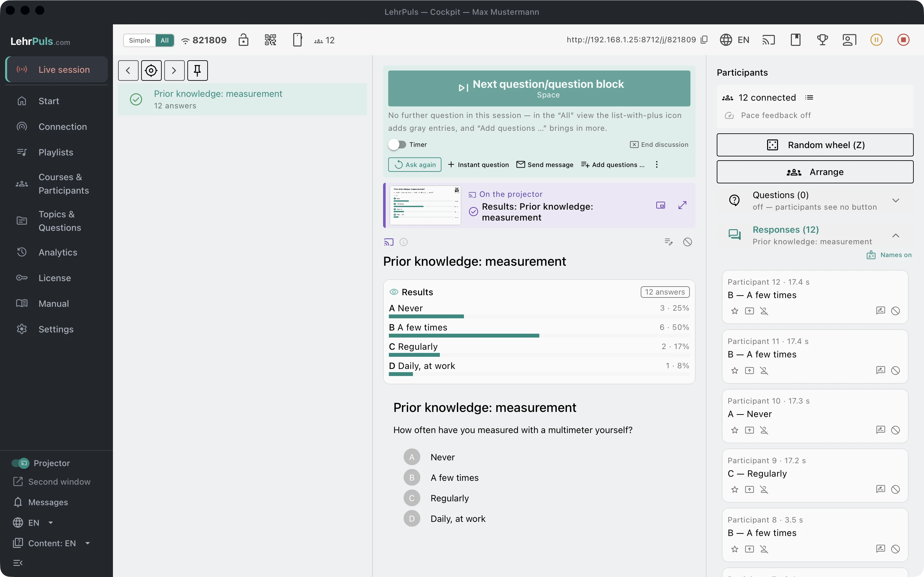Star Participant 12's response
924x577 pixels.
point(735,311)
